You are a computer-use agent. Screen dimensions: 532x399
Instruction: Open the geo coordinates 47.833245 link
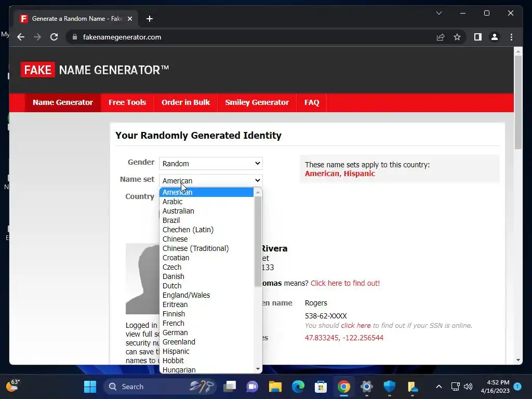[x=344, y=338]
